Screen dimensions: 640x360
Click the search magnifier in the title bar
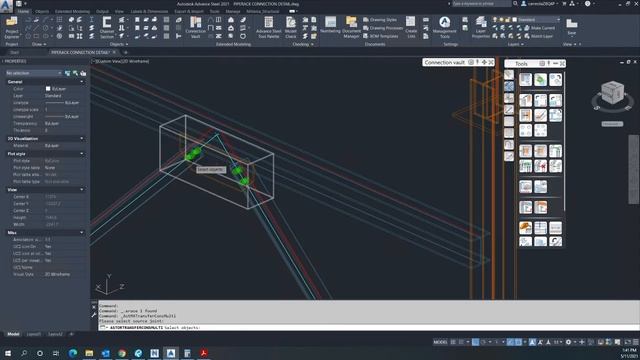516,4
